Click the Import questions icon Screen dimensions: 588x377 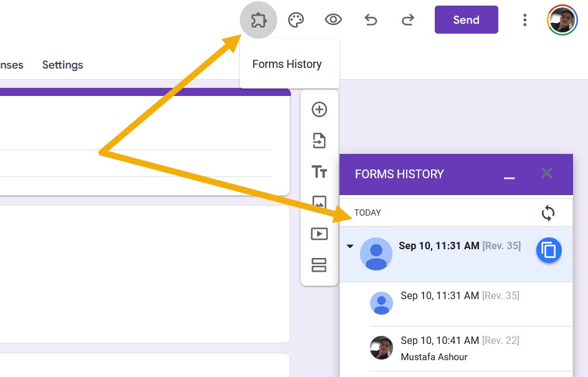pos(319,140)
